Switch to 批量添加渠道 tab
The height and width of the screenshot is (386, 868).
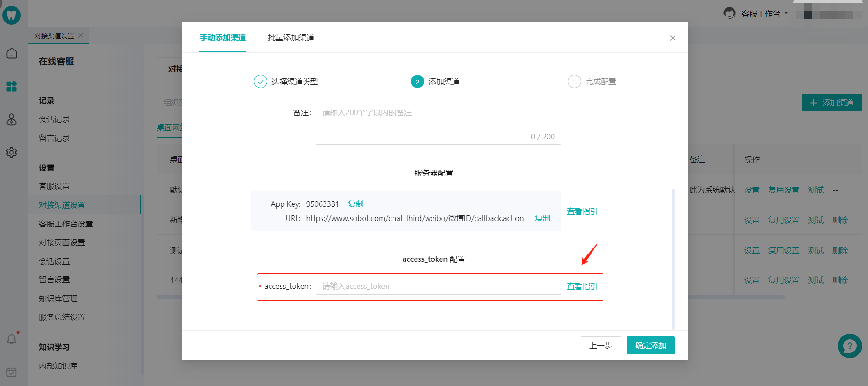291,38
